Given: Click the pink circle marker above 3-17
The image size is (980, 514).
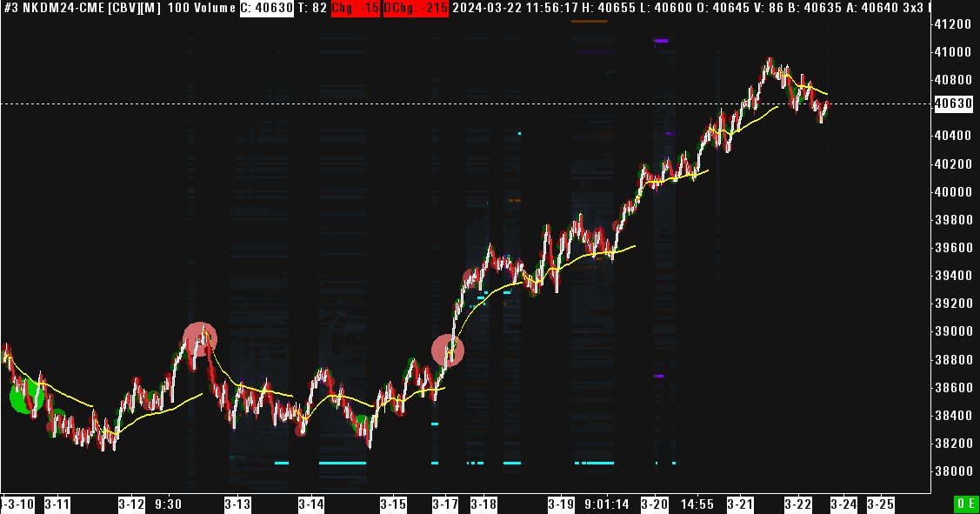Looking at the screenshot, I should tap(448, 350).
